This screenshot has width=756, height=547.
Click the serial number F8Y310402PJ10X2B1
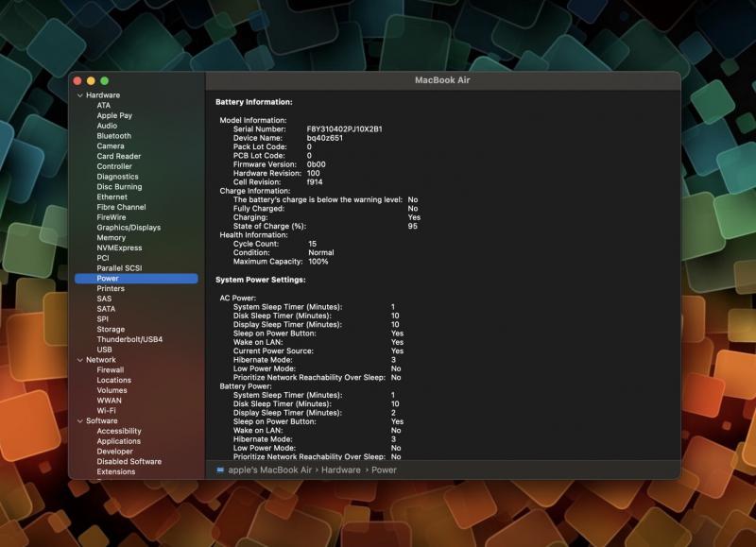[x=344, y=129]
